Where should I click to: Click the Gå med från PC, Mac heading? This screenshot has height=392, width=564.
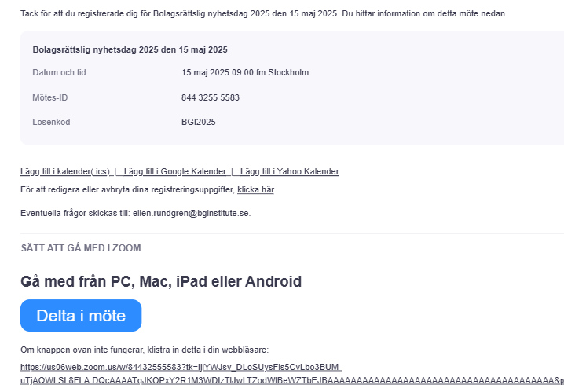pos(161,281)
